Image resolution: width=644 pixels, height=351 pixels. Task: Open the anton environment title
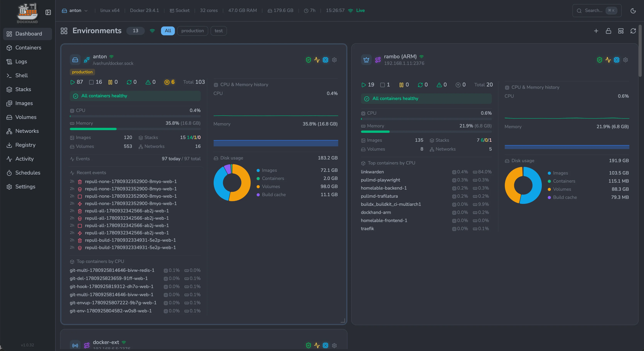[100, 57]
